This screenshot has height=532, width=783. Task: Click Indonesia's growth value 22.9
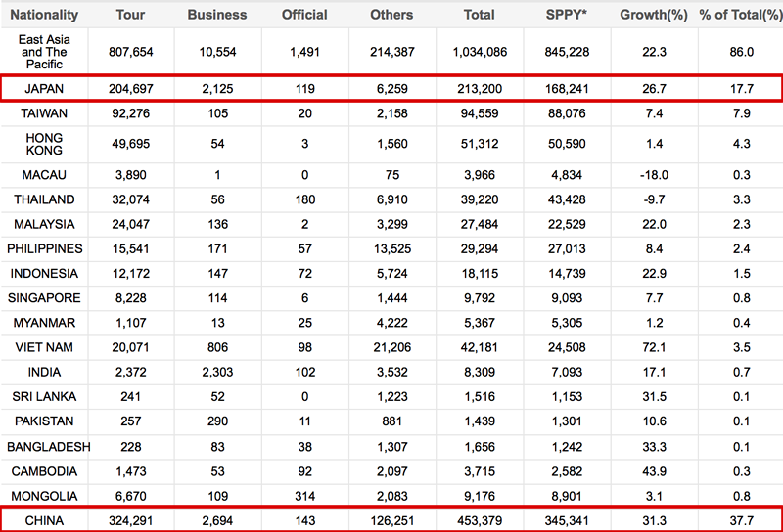(x=654, y=274)
